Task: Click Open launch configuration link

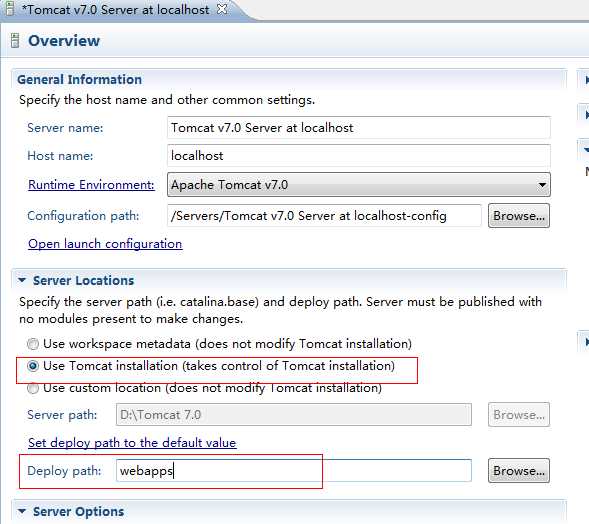Action: coord(105,244)
